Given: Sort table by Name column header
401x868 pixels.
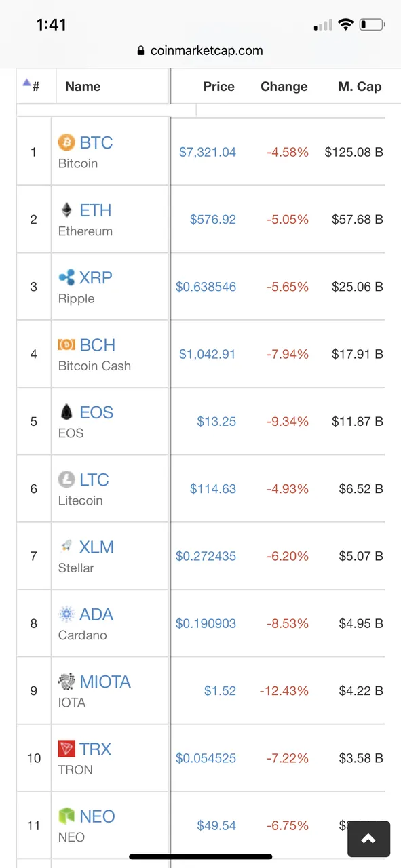Looking at the screenshot, I should 83,87.
